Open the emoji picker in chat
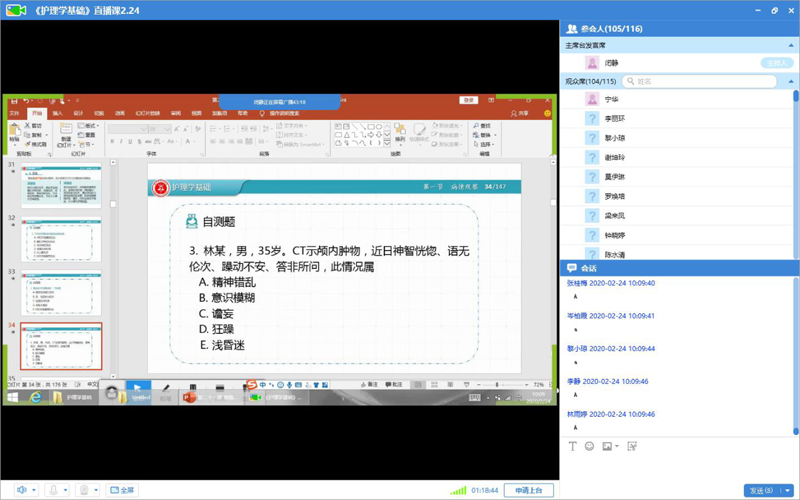The height and width of the screenshot is (500, 800). click(x=589, y=446)
